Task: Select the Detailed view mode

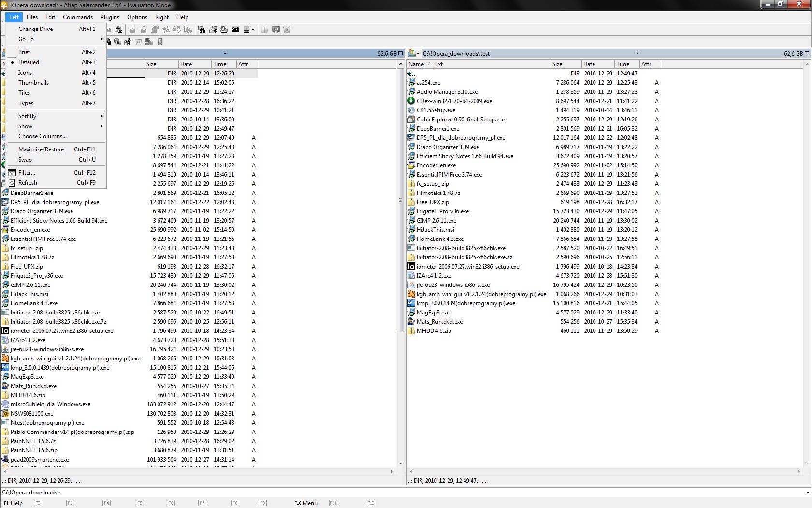Action: click(x=57, y=62)
